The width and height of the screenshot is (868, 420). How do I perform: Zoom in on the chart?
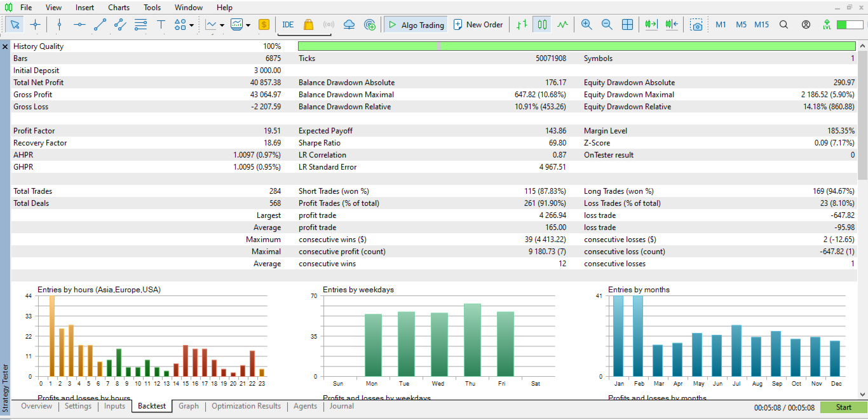point(587,25)
